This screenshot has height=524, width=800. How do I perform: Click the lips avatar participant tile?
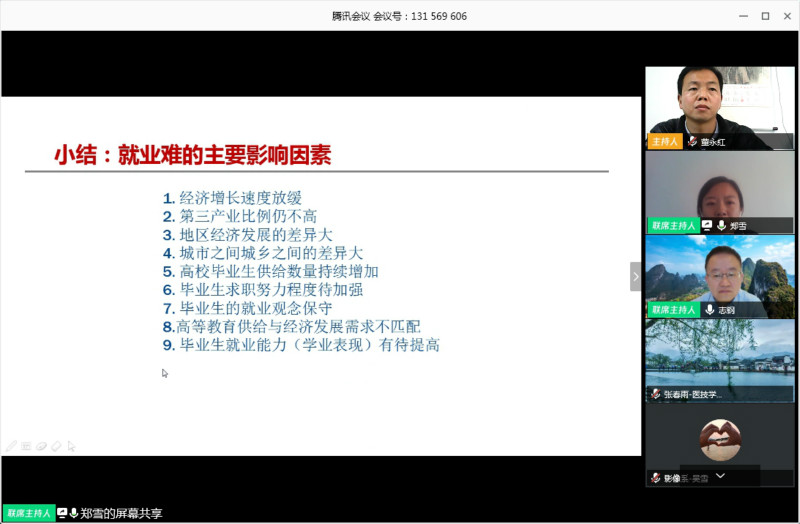(x=720, y=438)
